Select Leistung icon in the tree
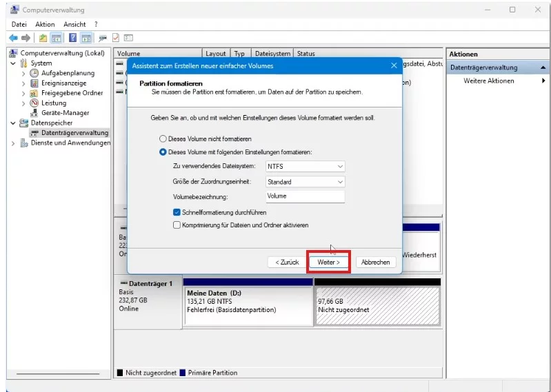 (34, 103)
